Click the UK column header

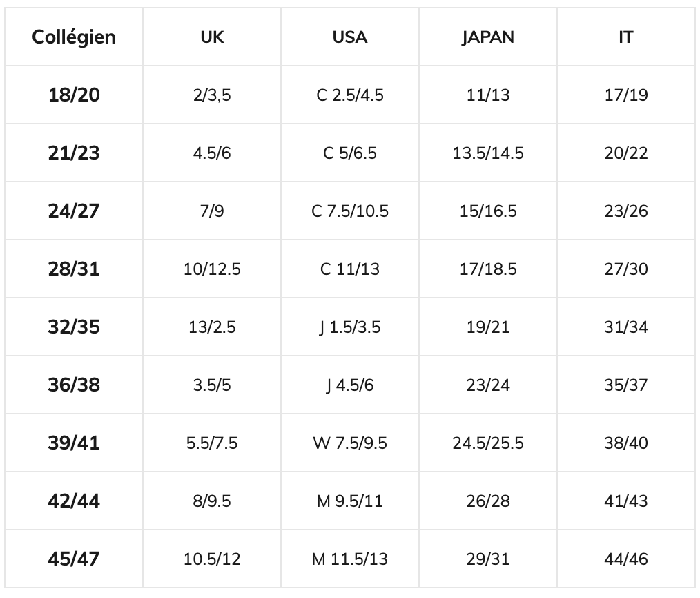pyautogui.click(x=212, y=37)
